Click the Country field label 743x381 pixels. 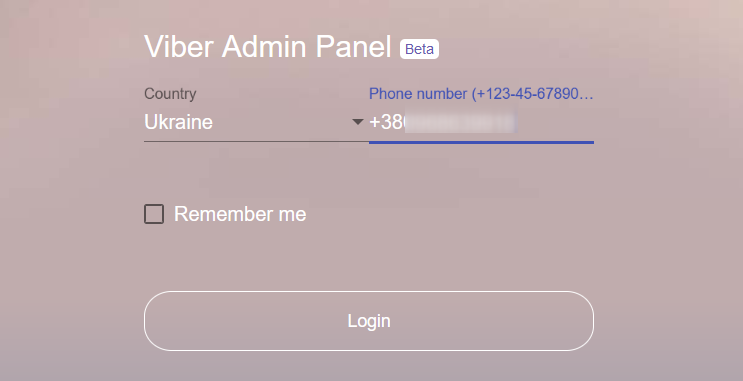tap(170, 94)
